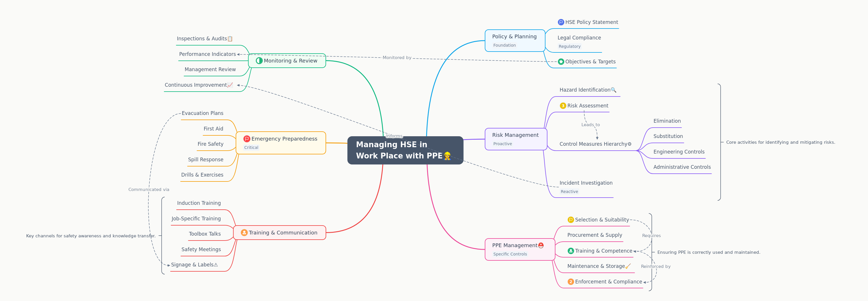Select the Control Measures Hierarchy node
The image size is (868, 301).
pos(595,144)
